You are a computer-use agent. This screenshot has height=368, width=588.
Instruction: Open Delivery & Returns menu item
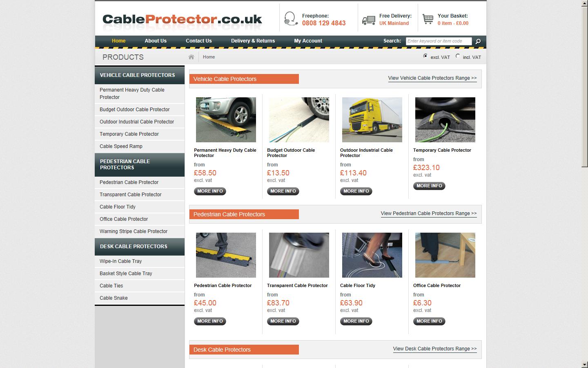click(x=253, y=41)
